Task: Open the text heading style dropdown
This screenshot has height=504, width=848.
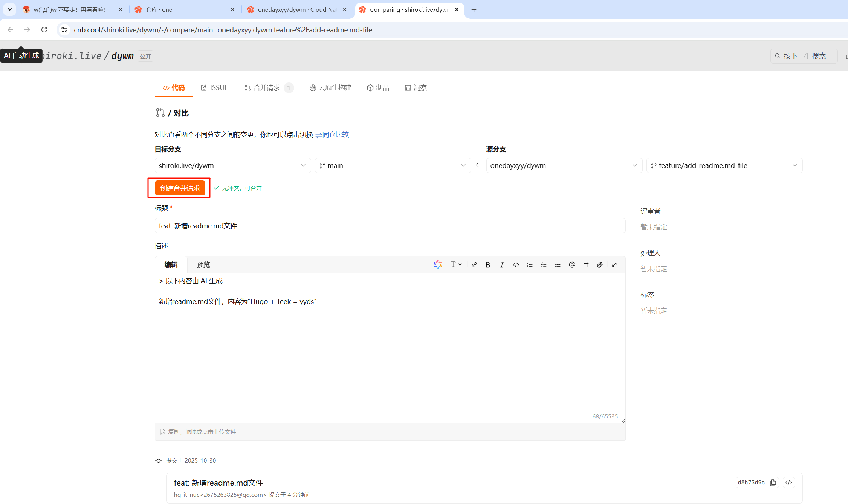Action: click(x=456, y=265)
